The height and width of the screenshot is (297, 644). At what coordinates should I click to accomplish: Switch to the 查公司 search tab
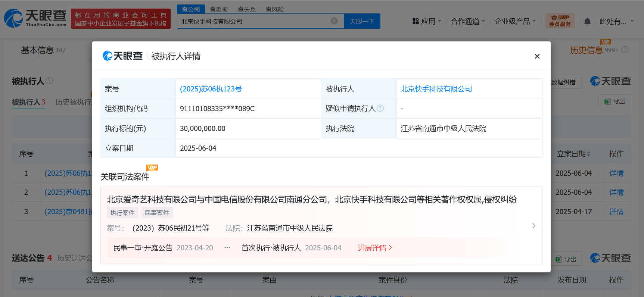click(x=191, y=9)
